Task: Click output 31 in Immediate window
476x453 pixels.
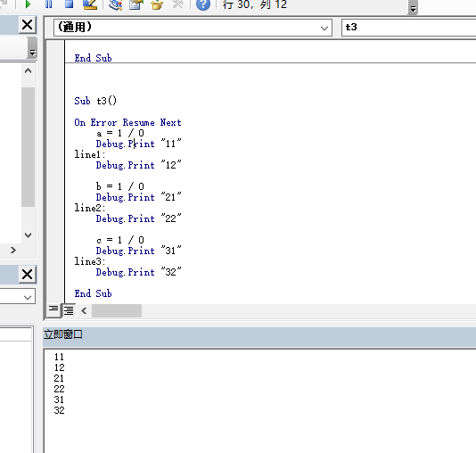Action: pyautogui.click(x=59, y=399)
